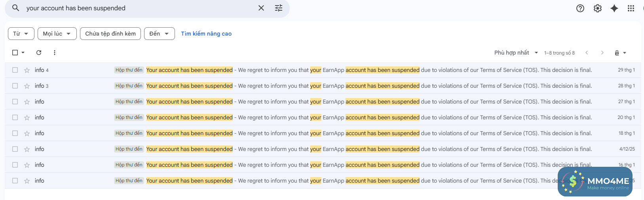Expand the input tools dropdown arrow
The image size is (644, 200).
(x=625, y=53)
